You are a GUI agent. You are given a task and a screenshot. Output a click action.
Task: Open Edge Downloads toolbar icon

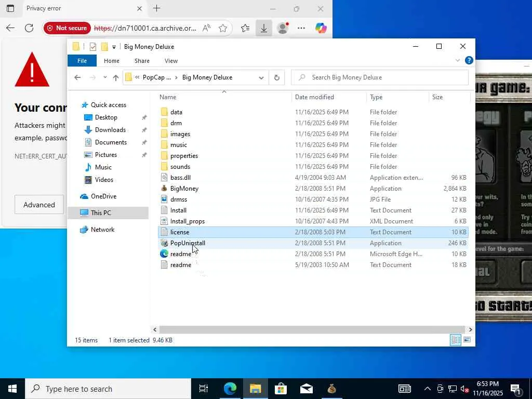click(x=263, y=28)
